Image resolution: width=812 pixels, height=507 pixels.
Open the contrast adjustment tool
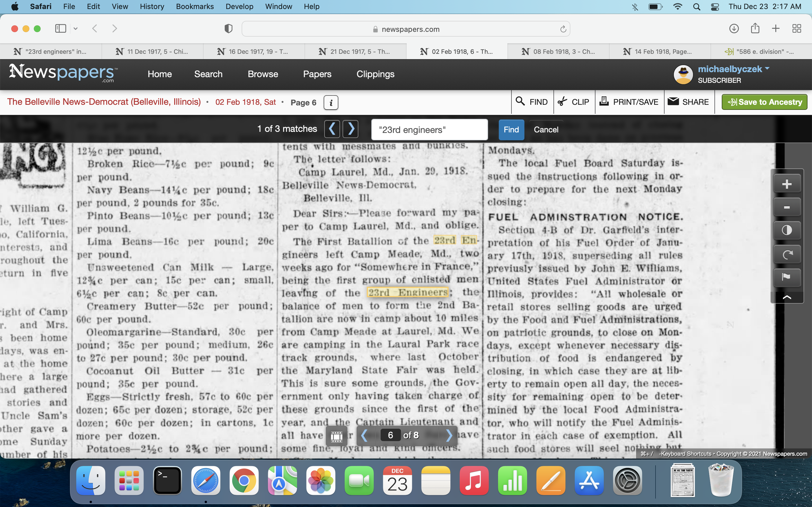[x=787, y=230]
